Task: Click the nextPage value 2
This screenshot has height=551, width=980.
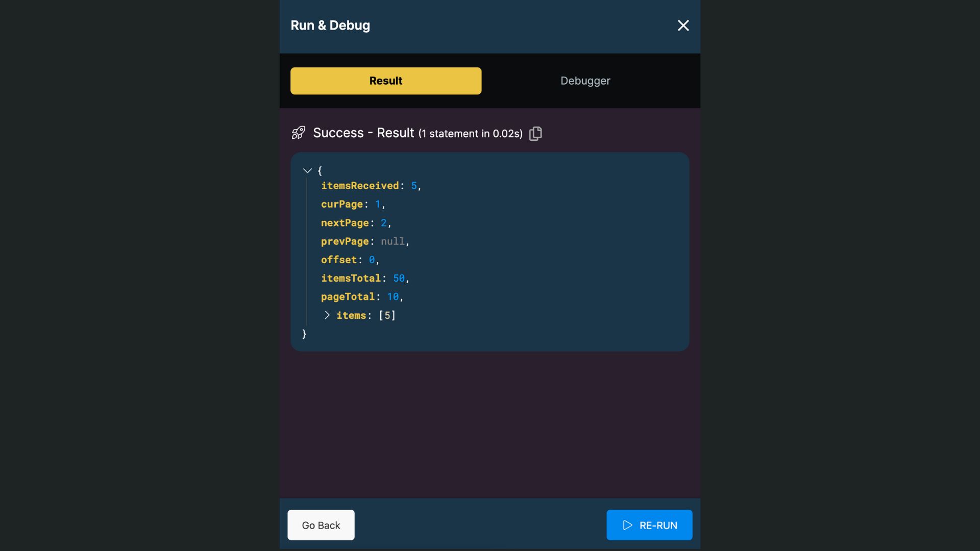Action: (384, 223)
